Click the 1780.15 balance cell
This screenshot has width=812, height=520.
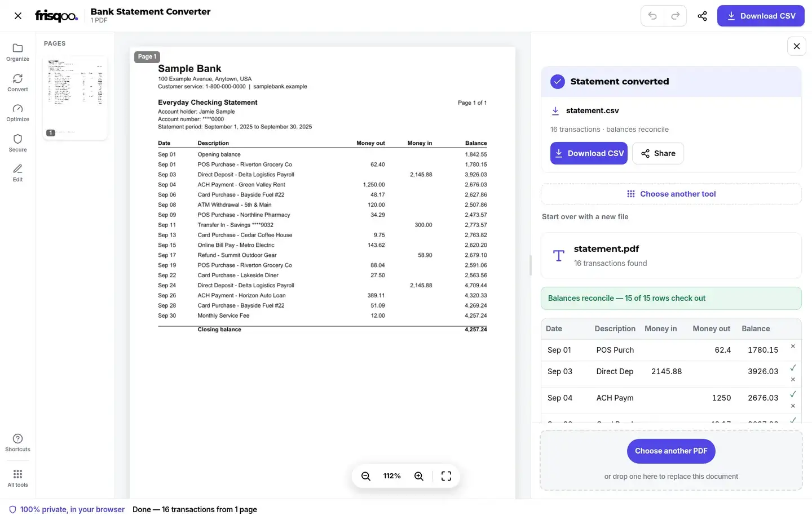tap(763, 350)
